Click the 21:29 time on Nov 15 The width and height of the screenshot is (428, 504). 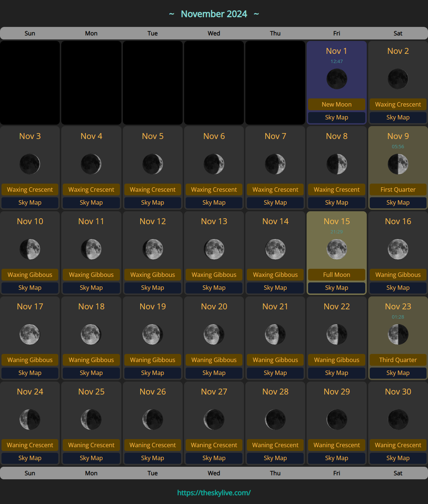(336, 232)
